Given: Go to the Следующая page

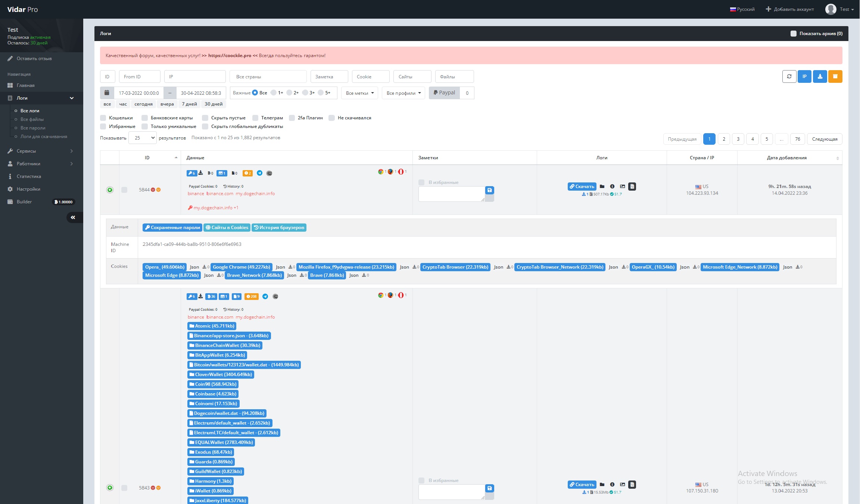Looking at the screenshot, I should (825, 139).
